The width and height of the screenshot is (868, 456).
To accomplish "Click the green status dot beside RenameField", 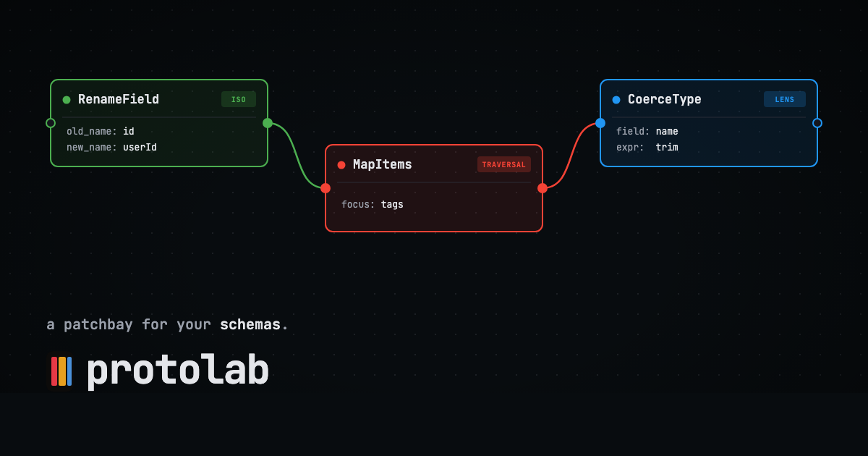I will (67, 100).
